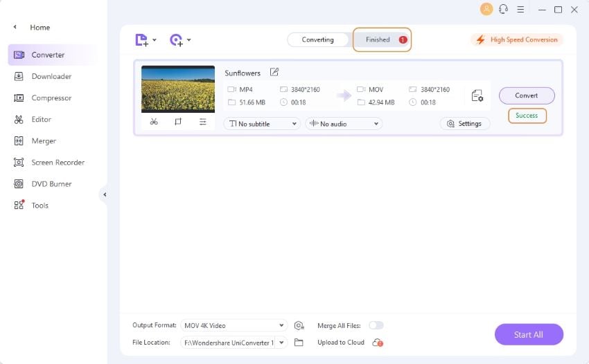Toggle the Merge All Files switch
Image resolution: width=589 pixels, height=364 pixels.
tap(376, 325)
